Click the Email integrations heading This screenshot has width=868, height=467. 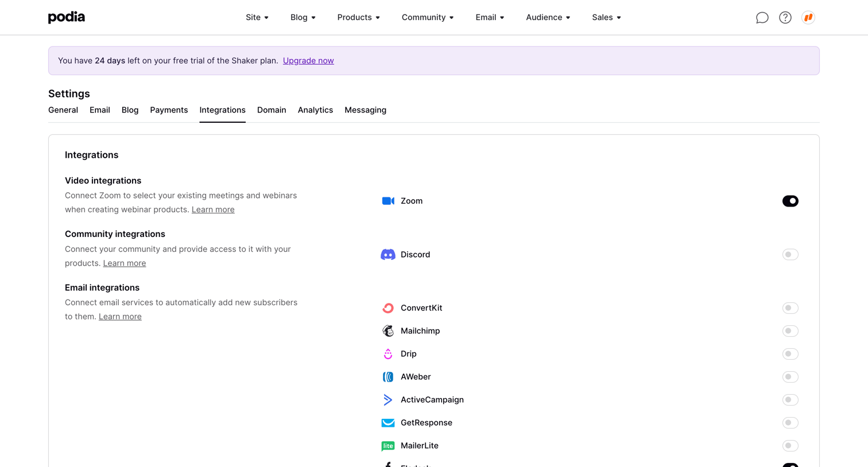[x=102, y=288]
